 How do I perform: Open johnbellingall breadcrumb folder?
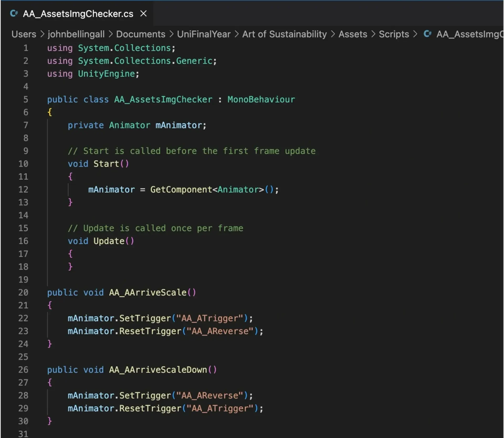[76, 34]
